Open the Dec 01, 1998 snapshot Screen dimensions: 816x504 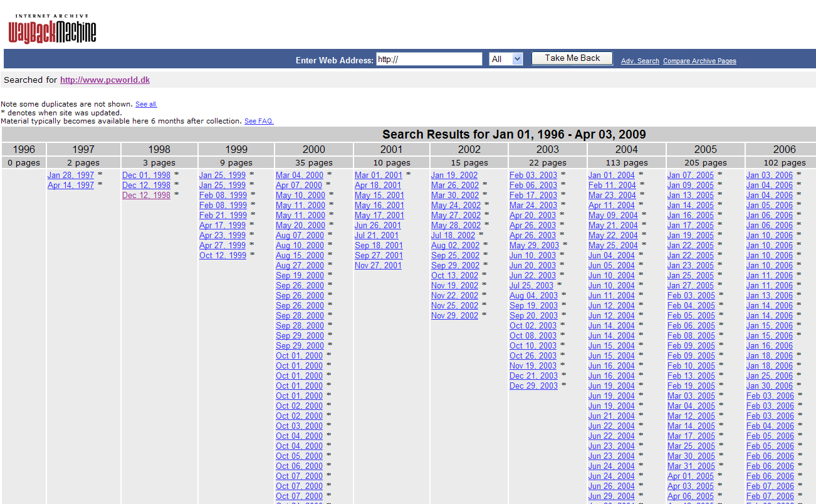[x=146, y=175]
